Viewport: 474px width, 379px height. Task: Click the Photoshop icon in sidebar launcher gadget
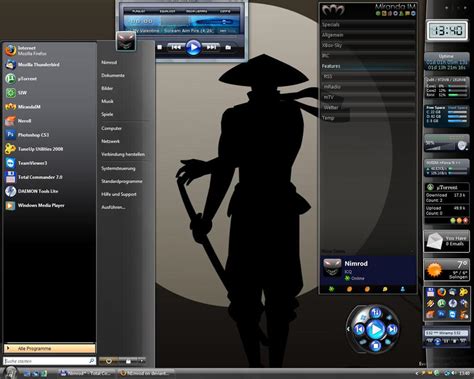click(x=441, y=314)
